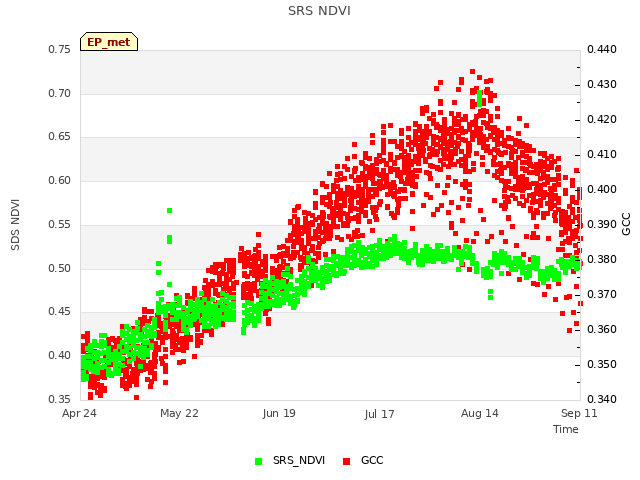Click the EP_met label tab
Screen dimensions: 640x480
click(109, 42)
